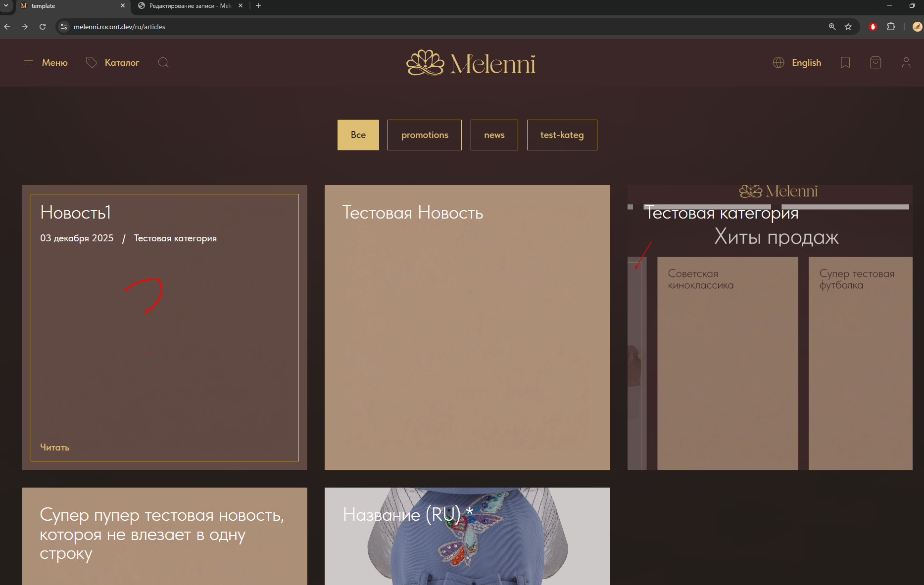The width and height of the screenshot is (924, 585).
Task: Click the bookmark favorites icon in header
Action: [845, 63]
